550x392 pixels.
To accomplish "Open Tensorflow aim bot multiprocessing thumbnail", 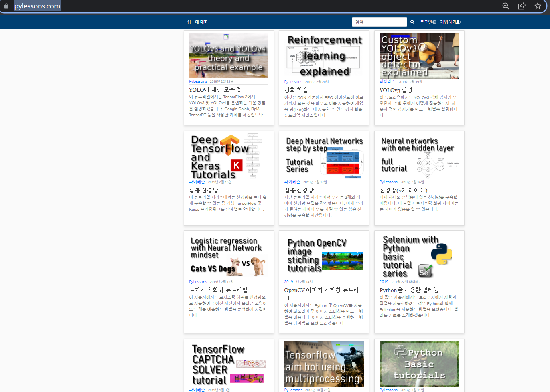I will (x=324, y=364).
